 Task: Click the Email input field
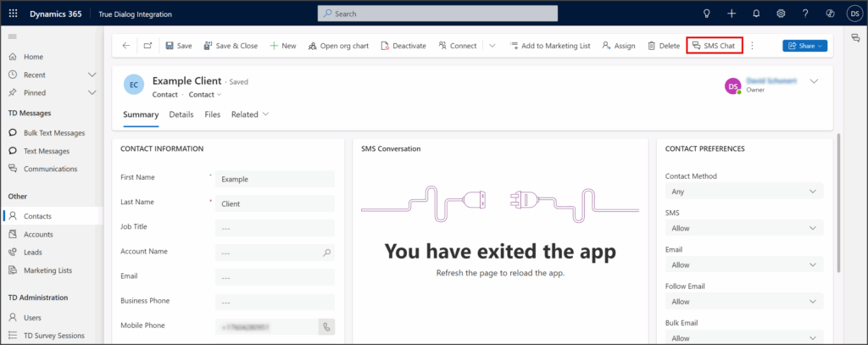275,277
